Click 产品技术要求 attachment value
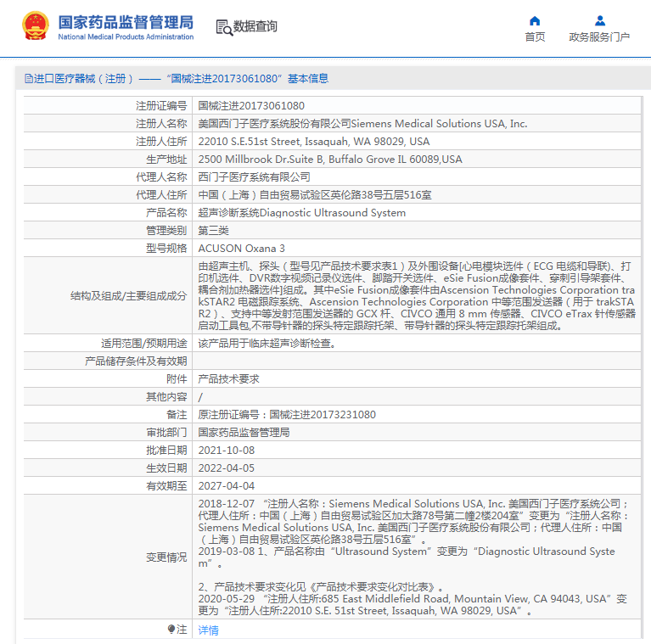Screen dimensions: 651x644 [228, 379]
